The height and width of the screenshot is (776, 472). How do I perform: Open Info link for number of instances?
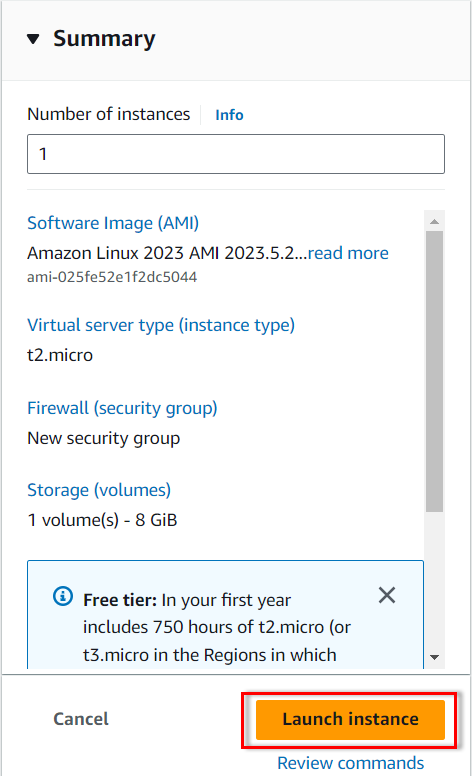(x=229, y=115)
